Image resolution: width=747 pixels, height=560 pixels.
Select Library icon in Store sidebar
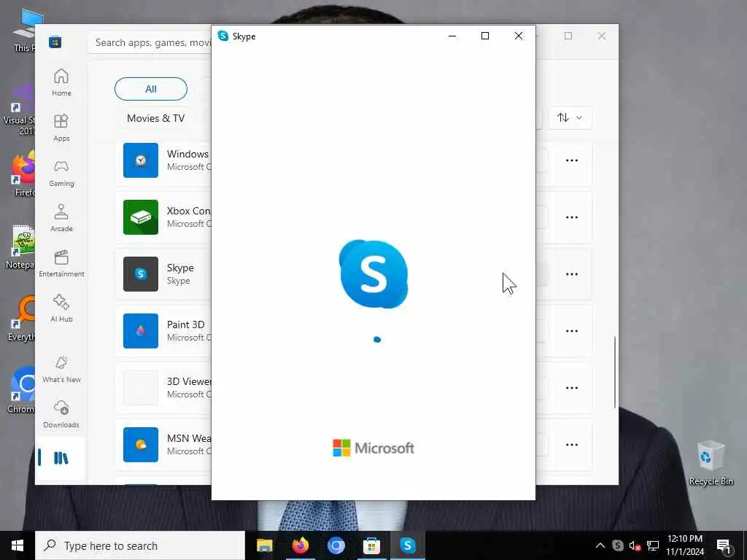61,458
